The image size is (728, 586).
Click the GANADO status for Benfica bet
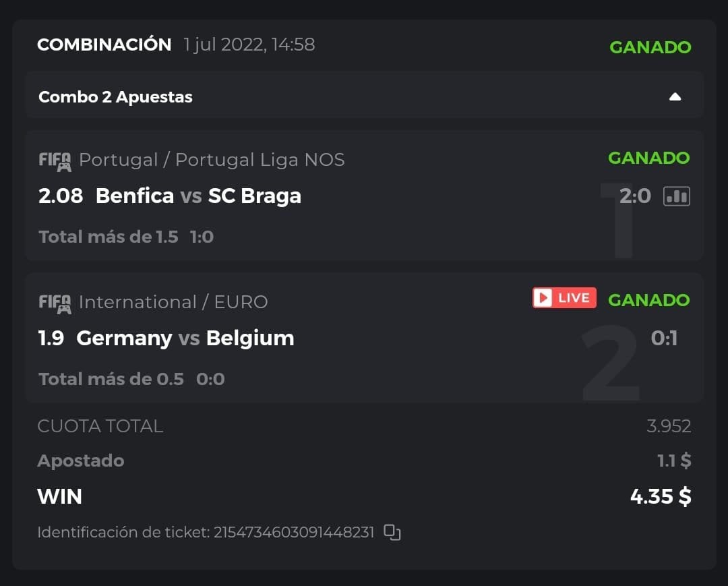point(648,158)
